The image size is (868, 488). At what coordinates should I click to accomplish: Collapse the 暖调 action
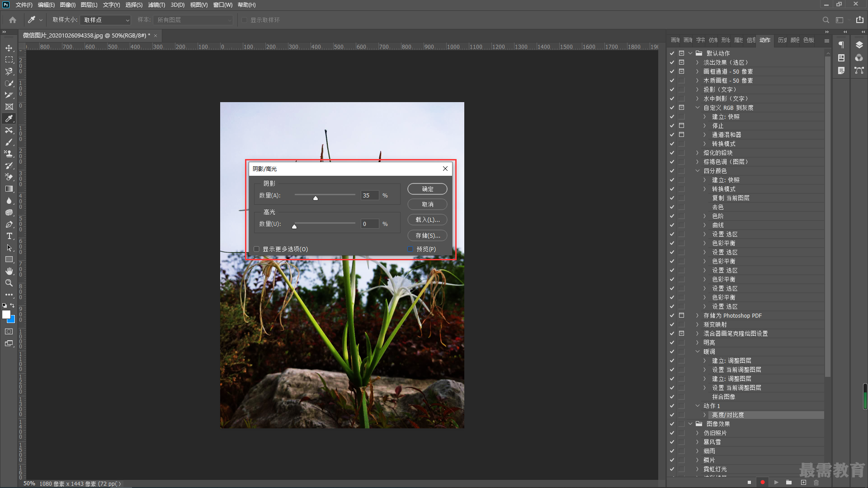698,352
